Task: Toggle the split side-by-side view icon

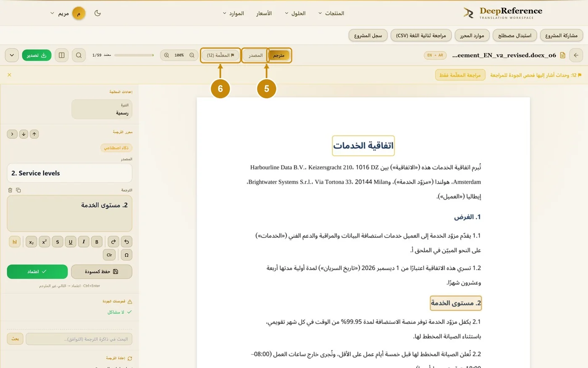Action: point(62,55)
